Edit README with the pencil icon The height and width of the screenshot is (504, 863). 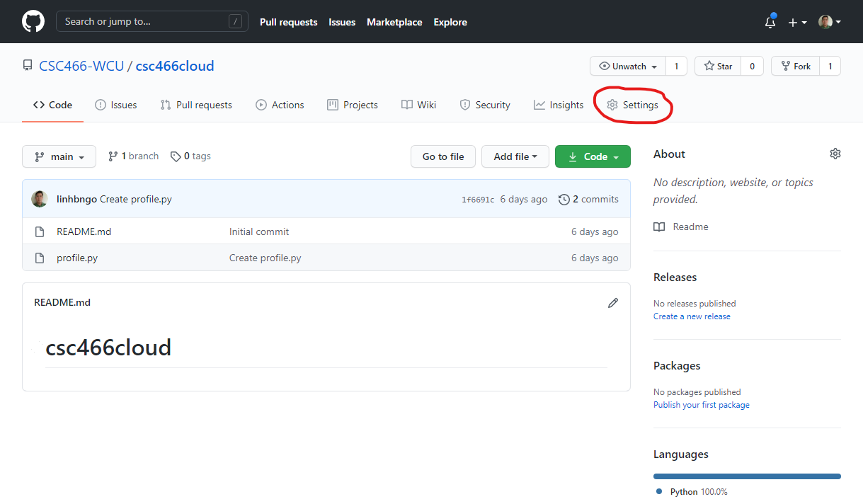[613, 303]
